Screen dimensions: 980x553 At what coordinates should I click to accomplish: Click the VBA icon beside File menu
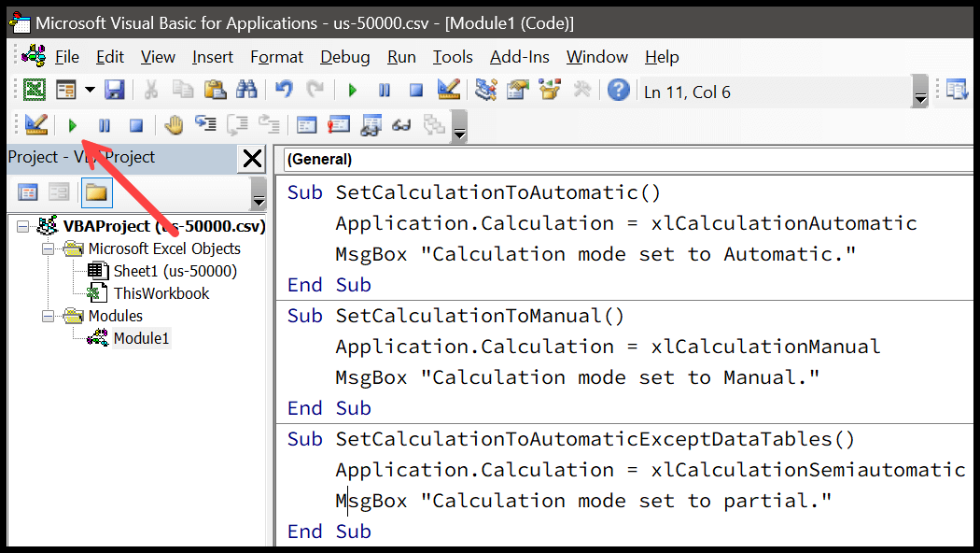pos(34,56)
